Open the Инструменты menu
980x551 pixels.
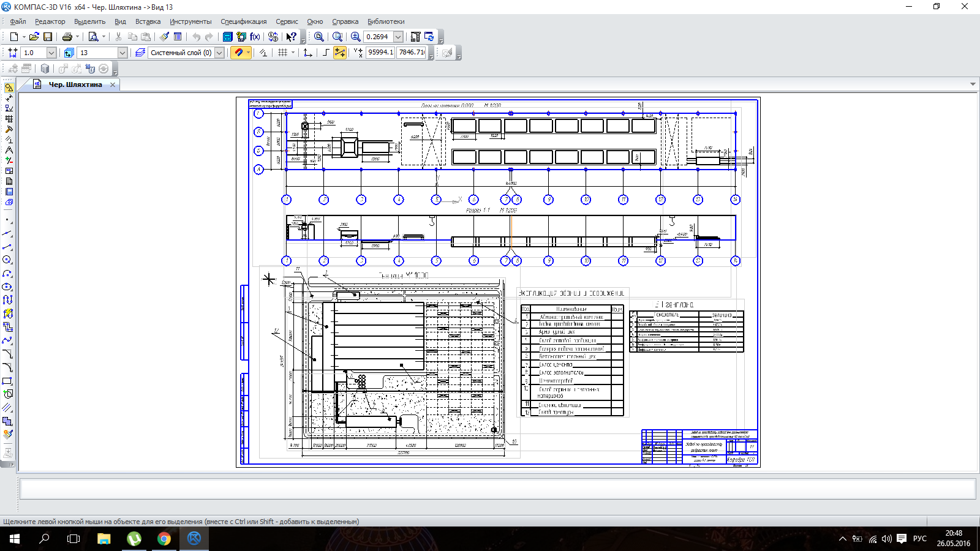[190, 21]
